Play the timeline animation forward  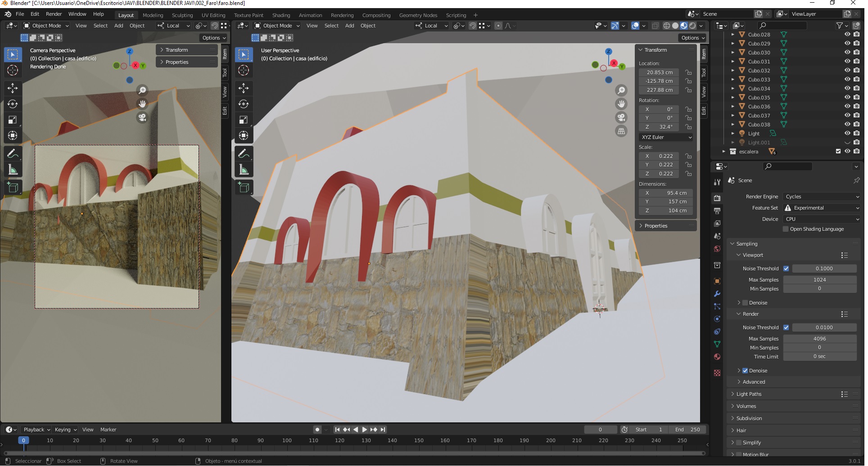tap(364, 430)
